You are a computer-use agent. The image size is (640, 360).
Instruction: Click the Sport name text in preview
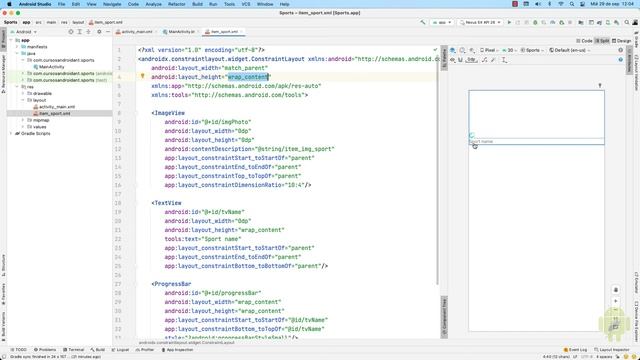click(x=482, y=142)
